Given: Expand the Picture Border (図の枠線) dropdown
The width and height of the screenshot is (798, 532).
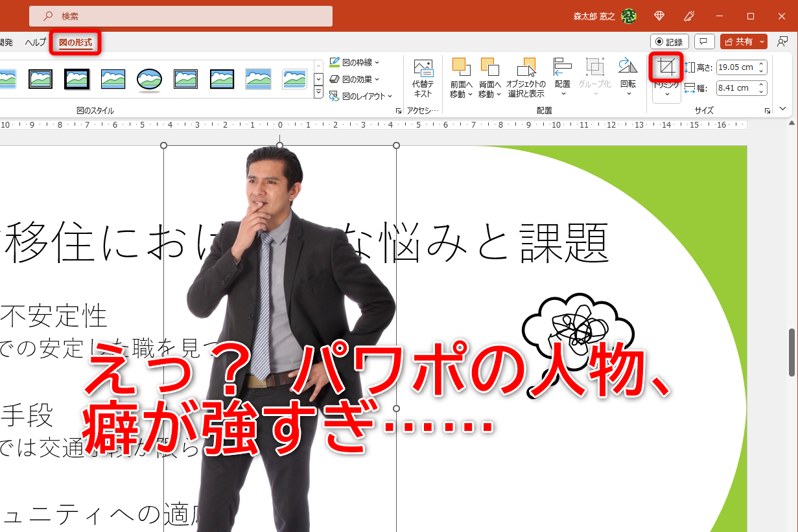Looking at the screenshot, I should point(354,62).
